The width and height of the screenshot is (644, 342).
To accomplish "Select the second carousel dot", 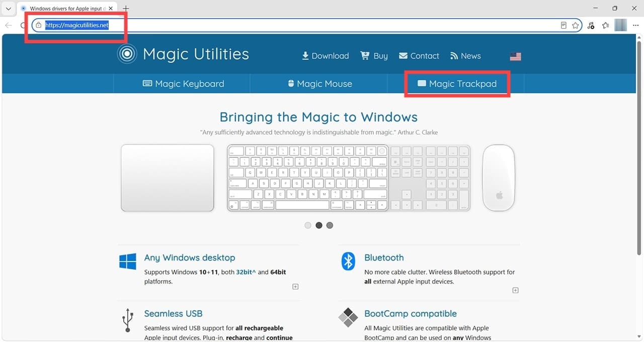I will (x=319, y=225).
